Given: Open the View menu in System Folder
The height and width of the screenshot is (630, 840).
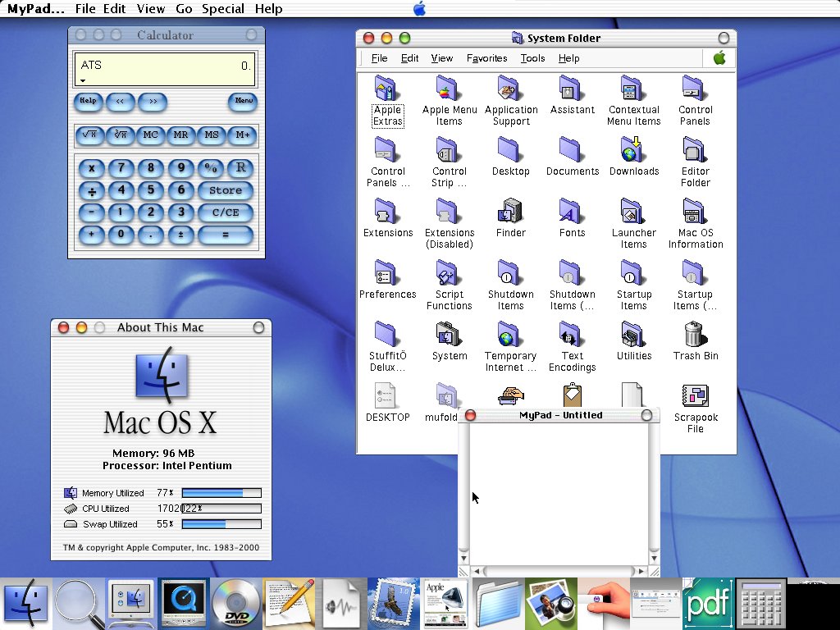Looking at the screenshot, I should [442, 58].
